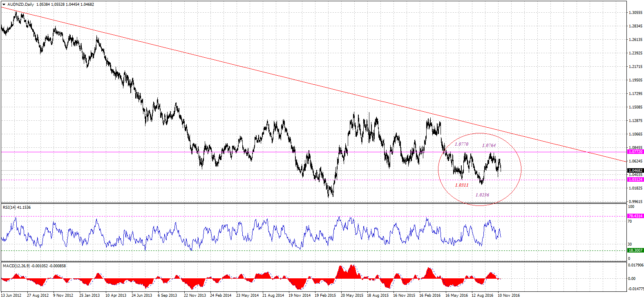Click the 16 Nov 2015 date label
The image size is (644, 300).
point(404,295)
